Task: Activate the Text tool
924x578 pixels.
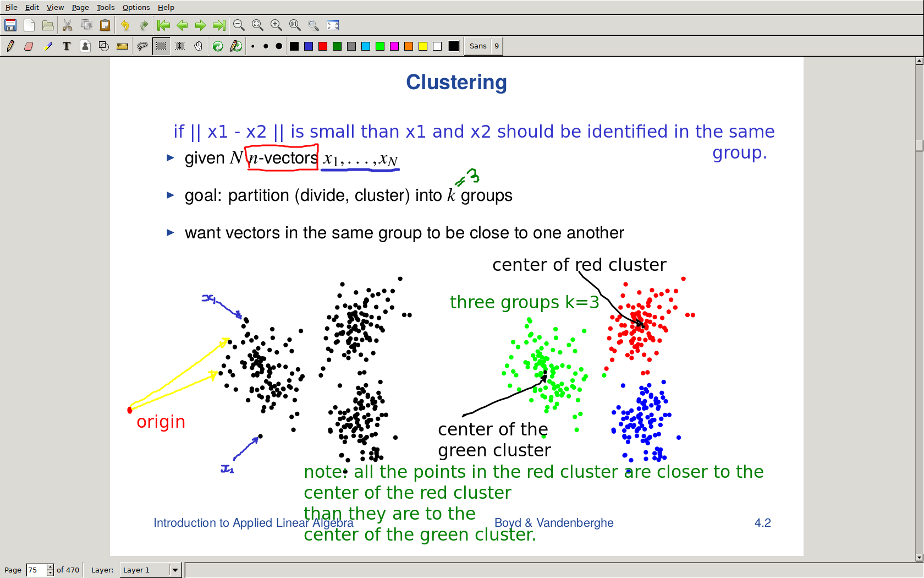Action: (x=67, y=46)
